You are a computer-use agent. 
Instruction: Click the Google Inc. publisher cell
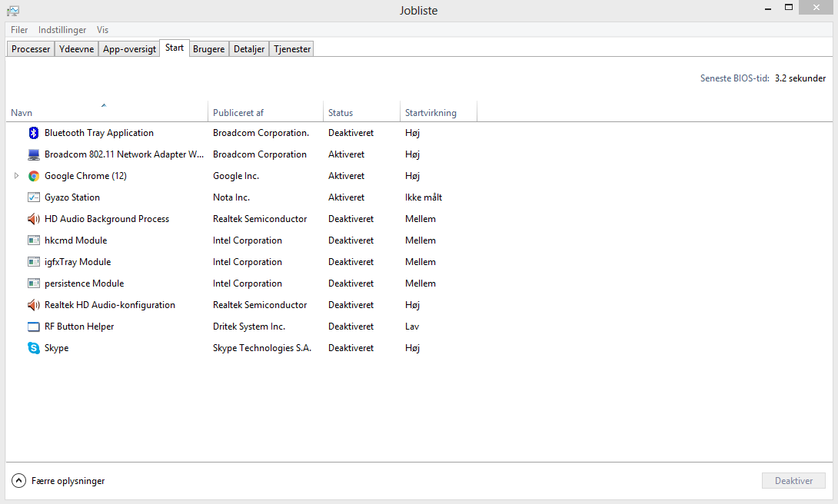point(236,176)
